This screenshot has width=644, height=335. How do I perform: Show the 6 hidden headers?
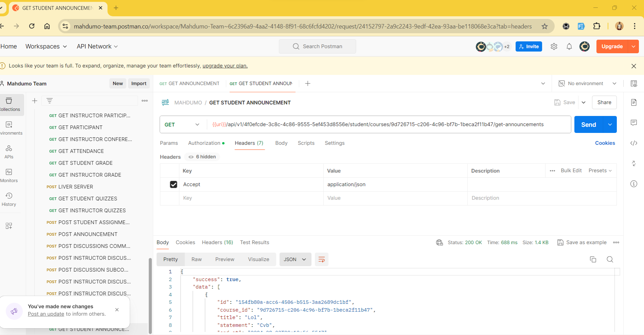tap(203, 157)
